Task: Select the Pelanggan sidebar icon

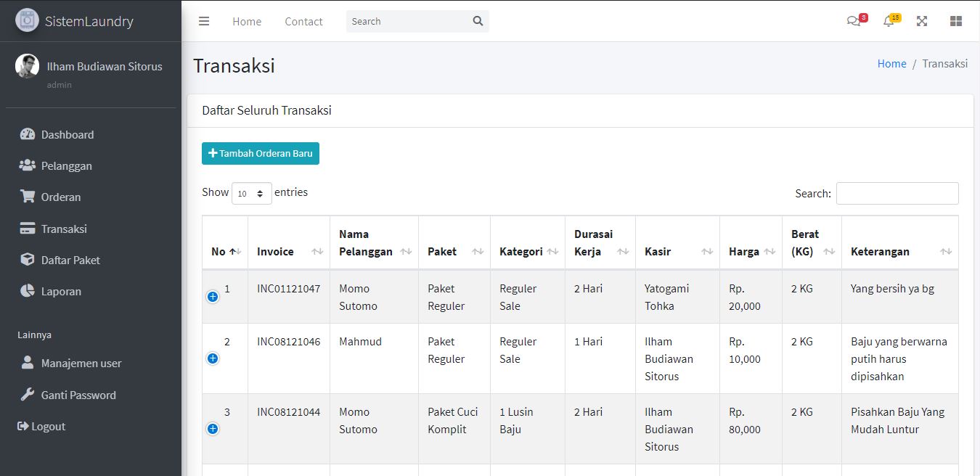Action: click(28, 165)
